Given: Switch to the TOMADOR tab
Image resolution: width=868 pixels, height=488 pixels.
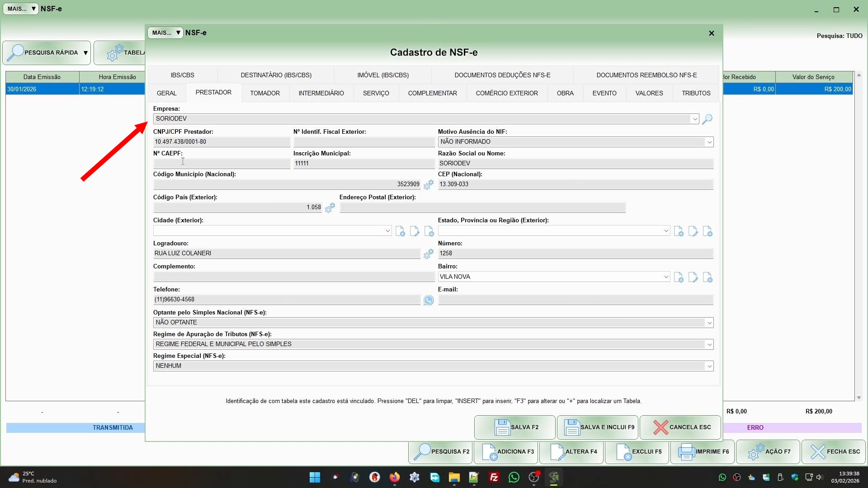Looking at the screenshot, I should (x=265, y=93).
